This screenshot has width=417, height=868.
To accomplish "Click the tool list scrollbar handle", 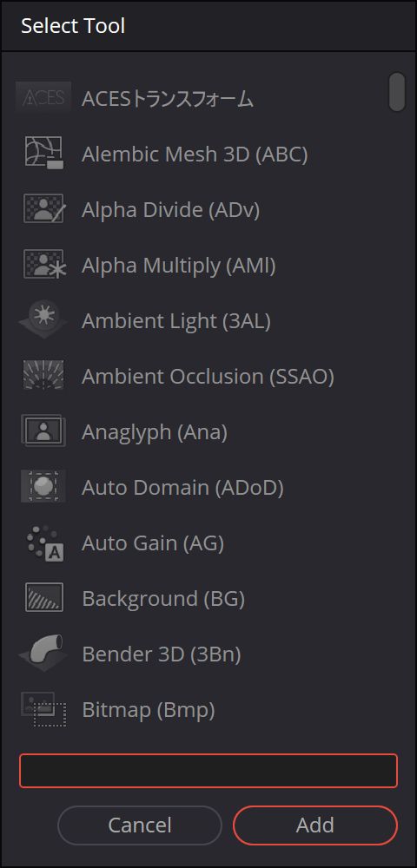I will tap(397, 91).
